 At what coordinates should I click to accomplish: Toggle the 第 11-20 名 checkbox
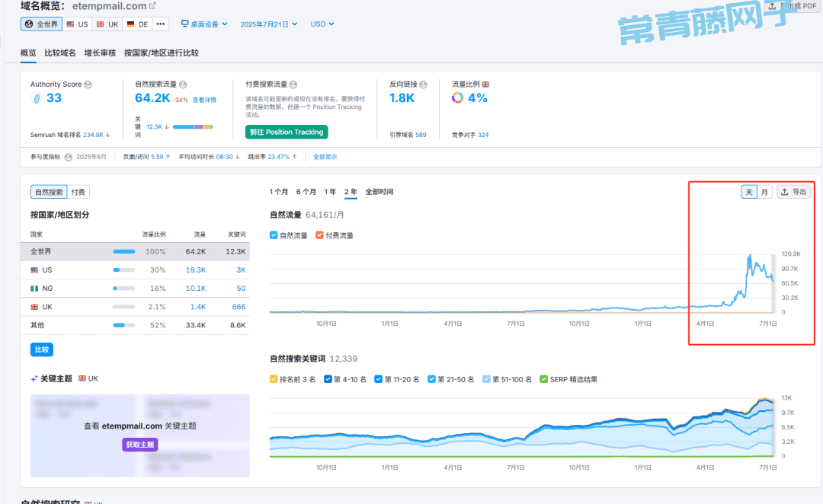click(379, 379)
